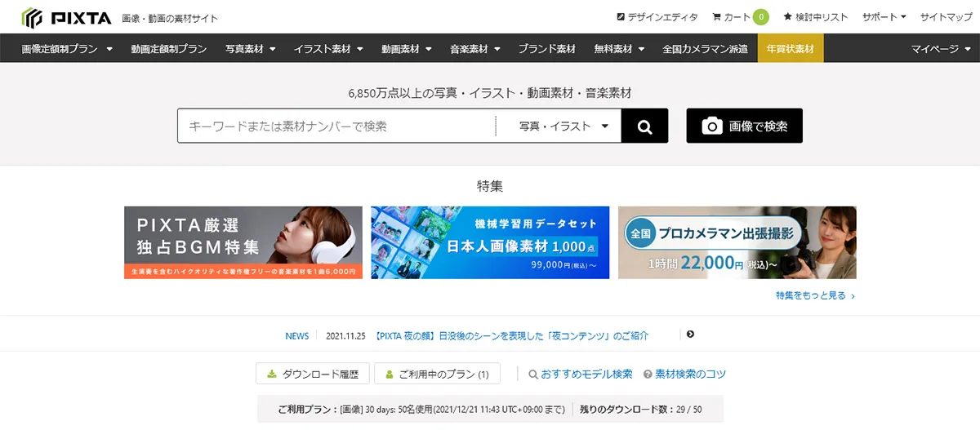Select the 年賀状素材 tab
The height and width of the screenshot is (430, 980).
pos(790,49)
